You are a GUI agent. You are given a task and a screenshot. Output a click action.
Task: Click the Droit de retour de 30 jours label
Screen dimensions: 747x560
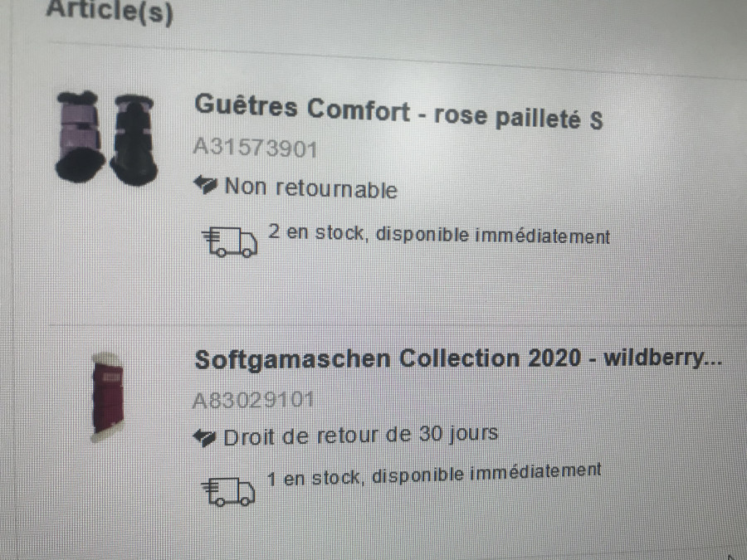(361, 436)
